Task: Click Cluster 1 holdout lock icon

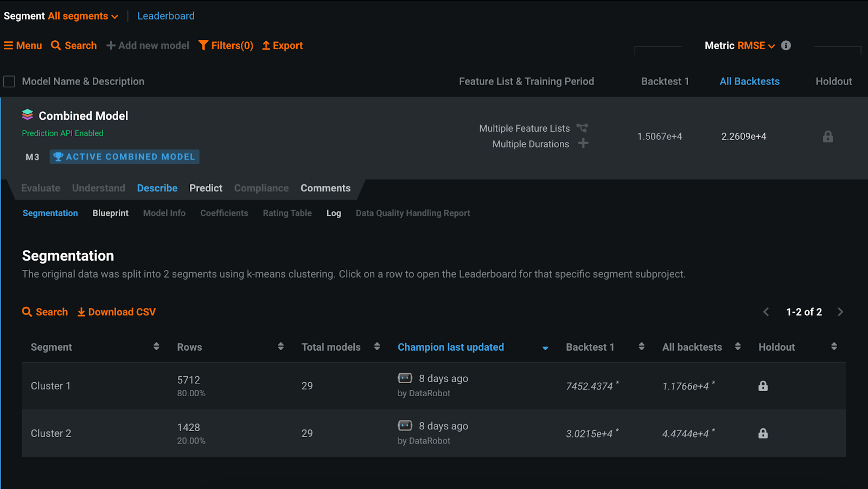Action: tap(763, 386)
